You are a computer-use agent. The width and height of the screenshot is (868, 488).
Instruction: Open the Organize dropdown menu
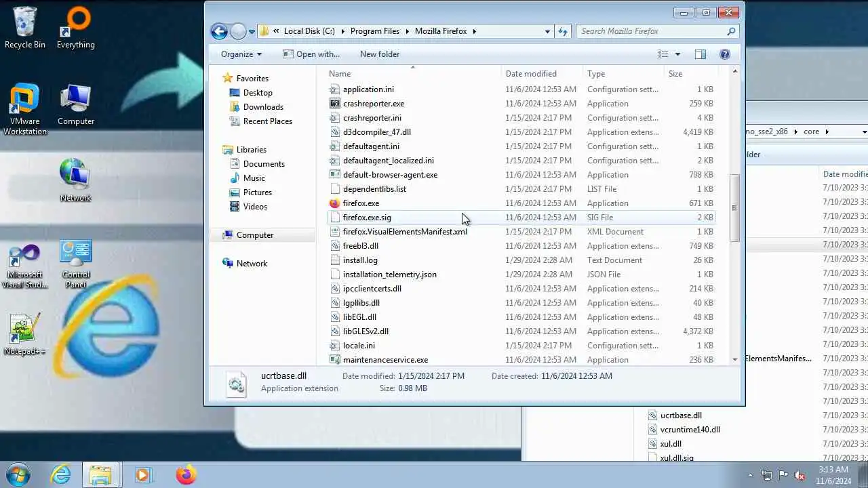click(241, 54)
